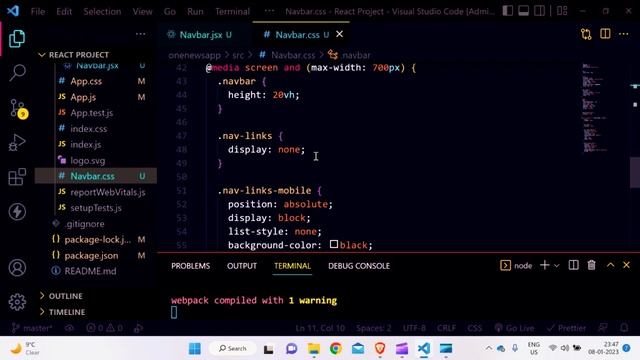Switch to the TERMINAL panel tab
Screen dimensions: 640x360
coord(292,266)
